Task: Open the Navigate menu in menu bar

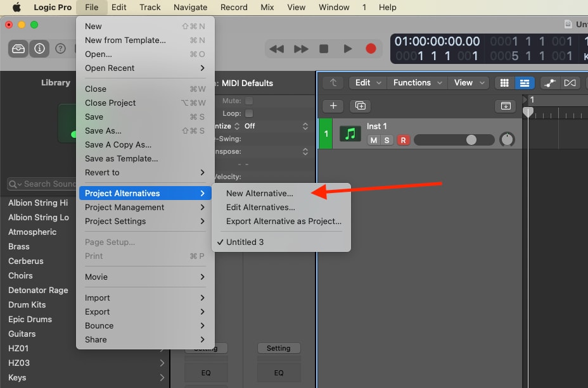Action: (191, 7)
